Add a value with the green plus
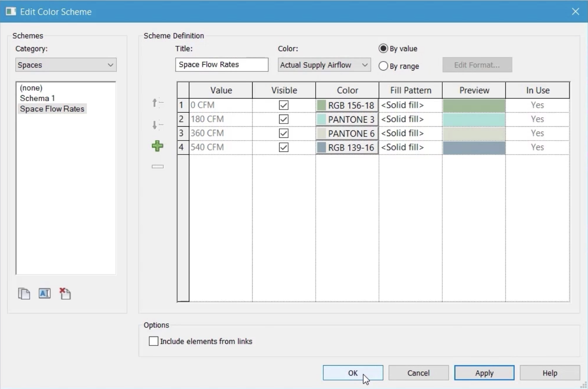The image size is (588, 389). [x=157, y=146]
